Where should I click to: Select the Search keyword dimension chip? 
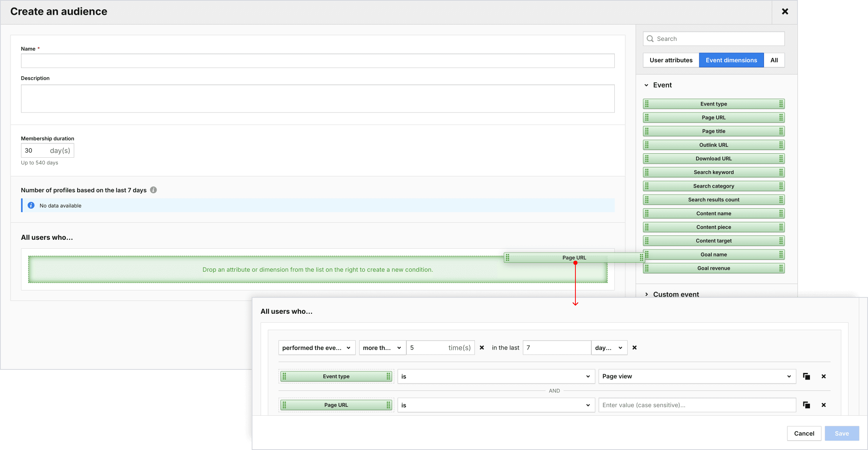tap(713, 172)
